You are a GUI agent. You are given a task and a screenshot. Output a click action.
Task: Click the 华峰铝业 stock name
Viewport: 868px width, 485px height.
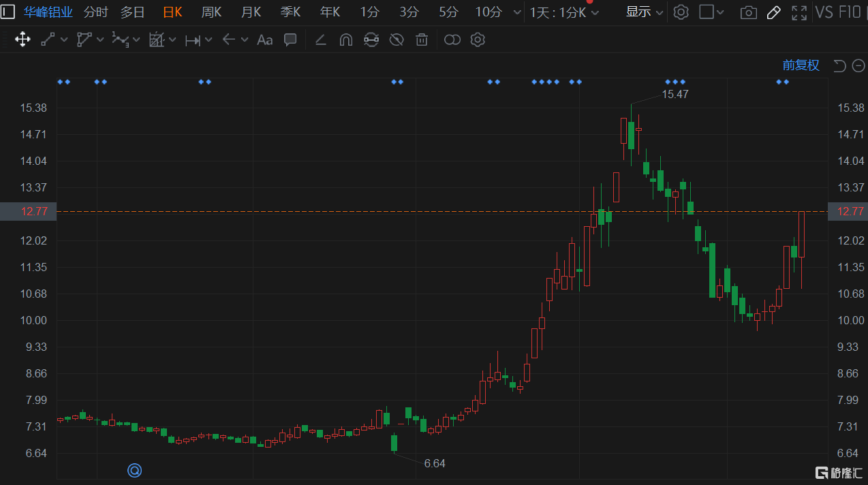tap(48, 12)
